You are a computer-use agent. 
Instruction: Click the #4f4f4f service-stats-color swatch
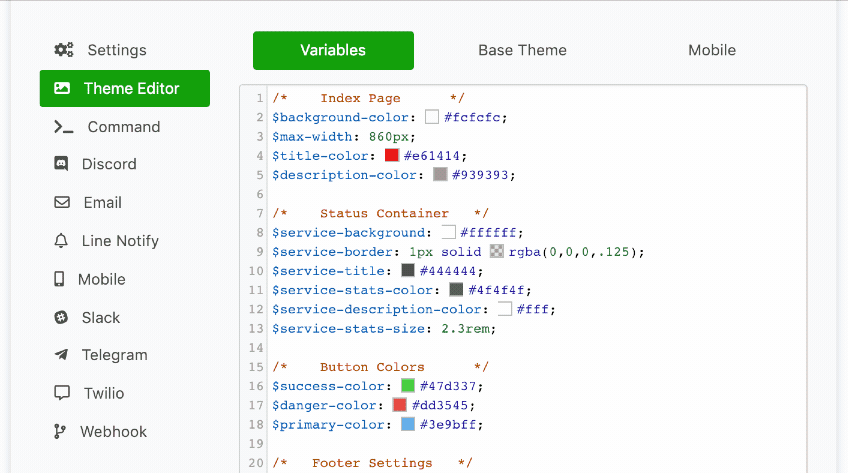(456, 290)
